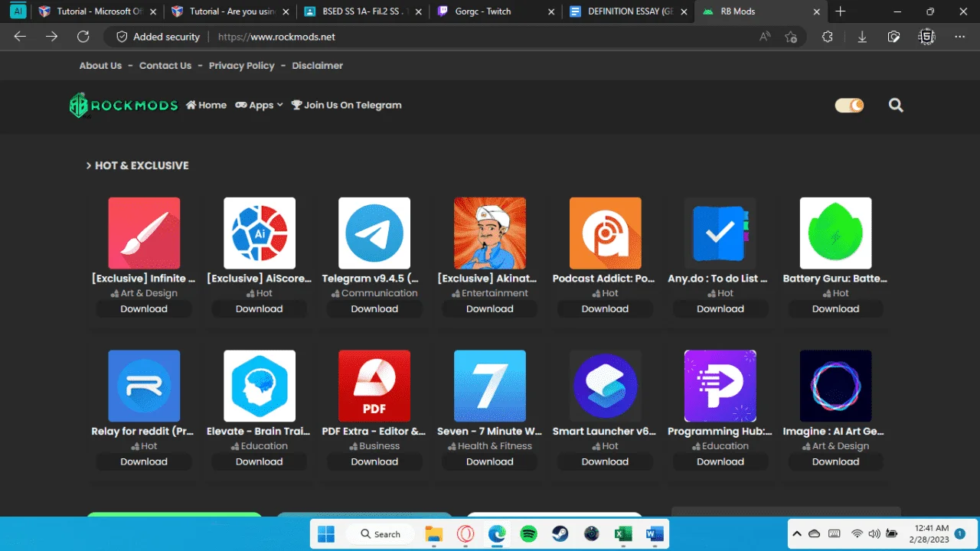The width and height of the screenshot is (980, 551).
Task: Click the Art & Design category under Infinite Painter
Action: (144, 293)
